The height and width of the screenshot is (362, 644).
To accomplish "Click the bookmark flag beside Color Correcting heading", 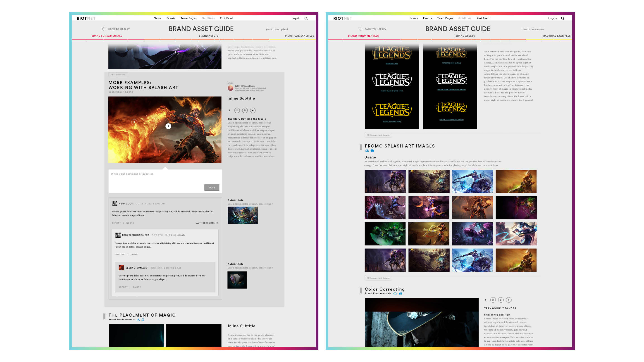I will point(360,290).
